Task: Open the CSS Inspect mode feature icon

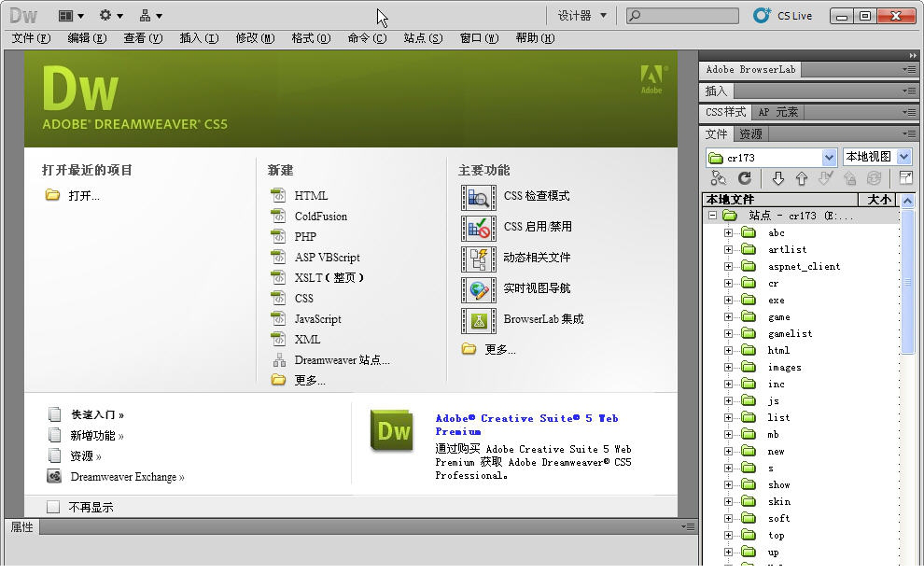Action: pos(478,197)
